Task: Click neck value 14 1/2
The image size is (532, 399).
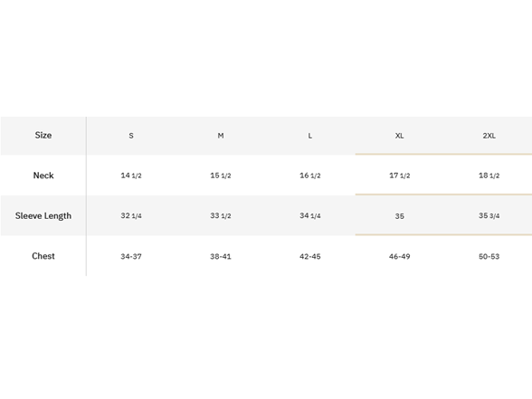Action: click(x=131, y=176)
